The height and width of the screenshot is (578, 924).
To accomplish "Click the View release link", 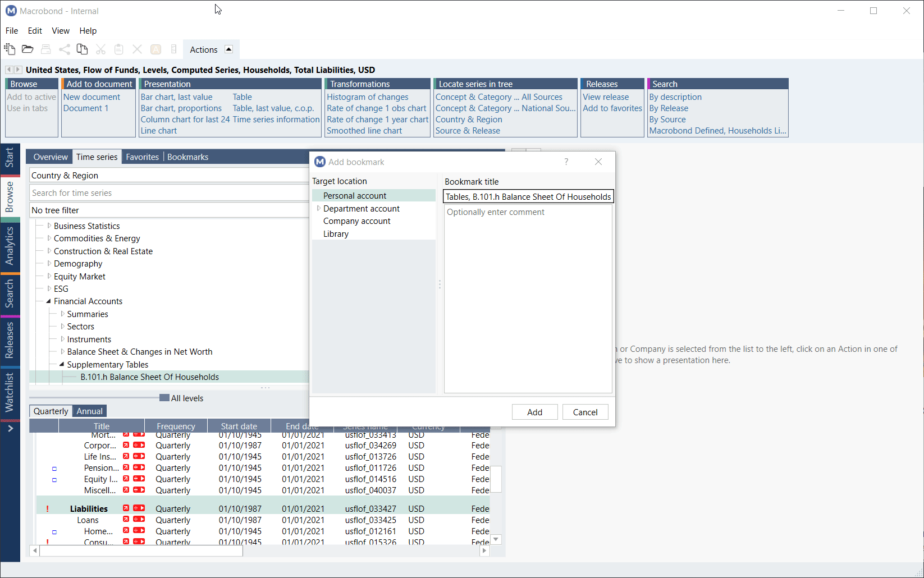I will [606, 97].
